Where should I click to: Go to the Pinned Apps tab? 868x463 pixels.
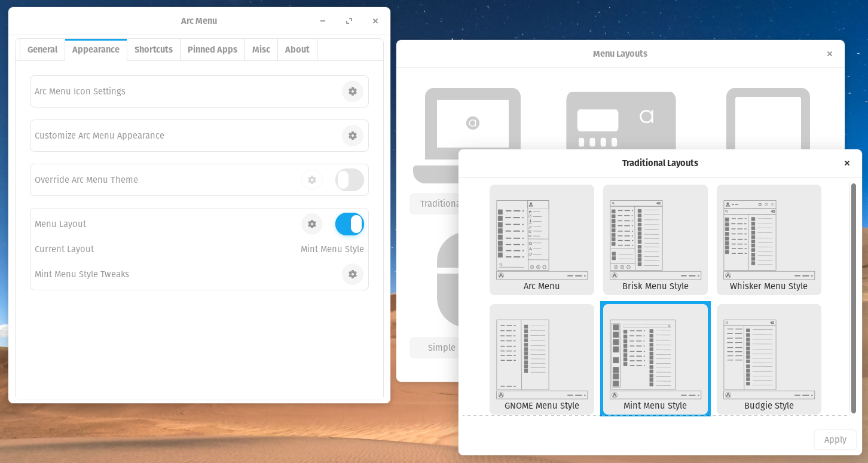[212, 50]
